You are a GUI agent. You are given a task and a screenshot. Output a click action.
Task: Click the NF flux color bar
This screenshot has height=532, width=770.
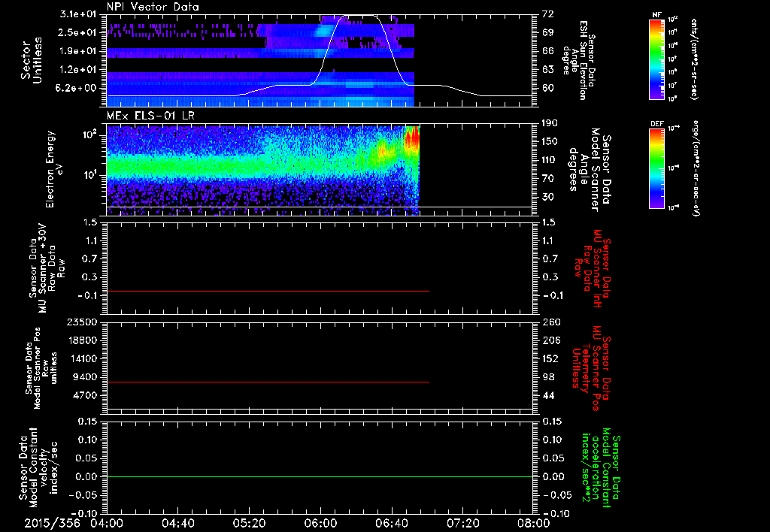coord(657,59)
